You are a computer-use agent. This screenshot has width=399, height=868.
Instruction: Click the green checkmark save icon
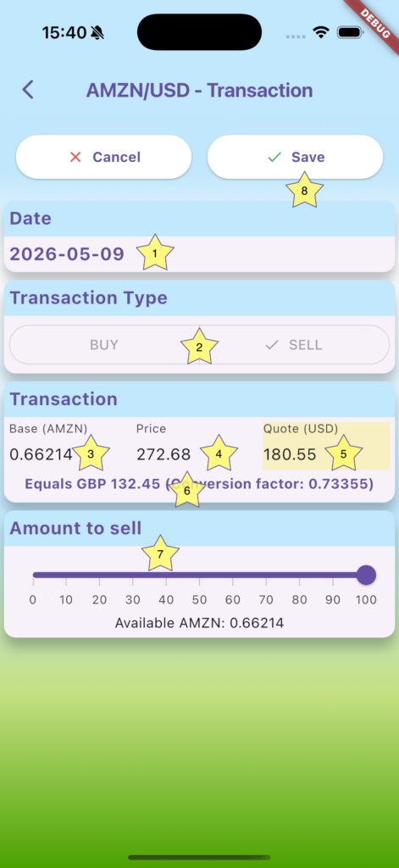[274, 157]
